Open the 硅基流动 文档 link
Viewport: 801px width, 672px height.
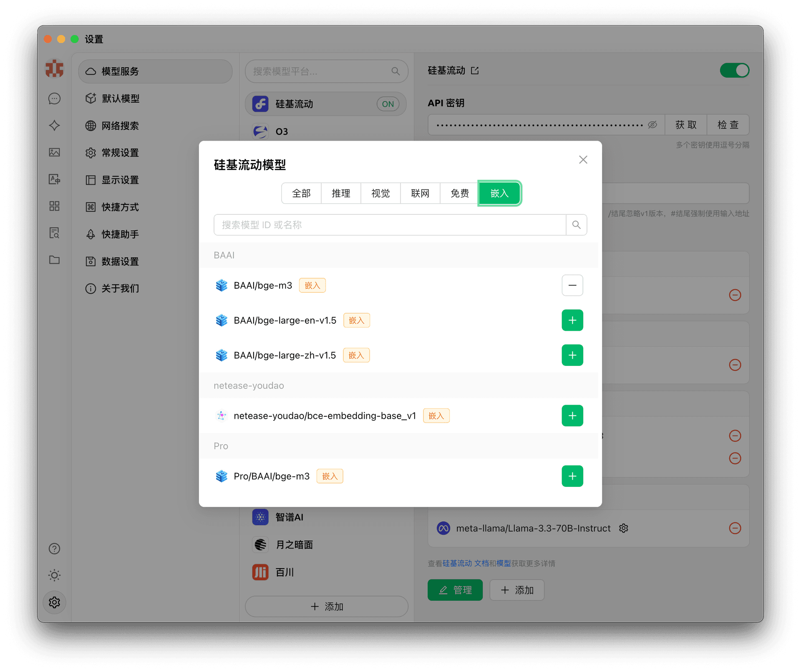click(x=465, y=564)
